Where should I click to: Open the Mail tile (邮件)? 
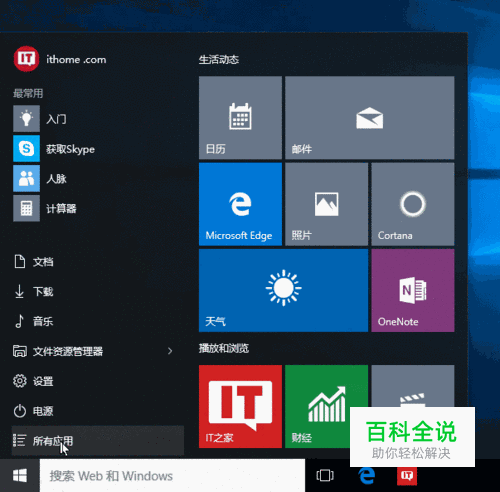(370, 118)
